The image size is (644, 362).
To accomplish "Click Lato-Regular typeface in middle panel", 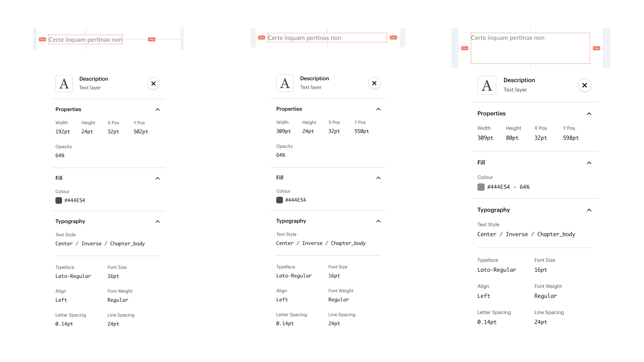I will tap(294, 276).
